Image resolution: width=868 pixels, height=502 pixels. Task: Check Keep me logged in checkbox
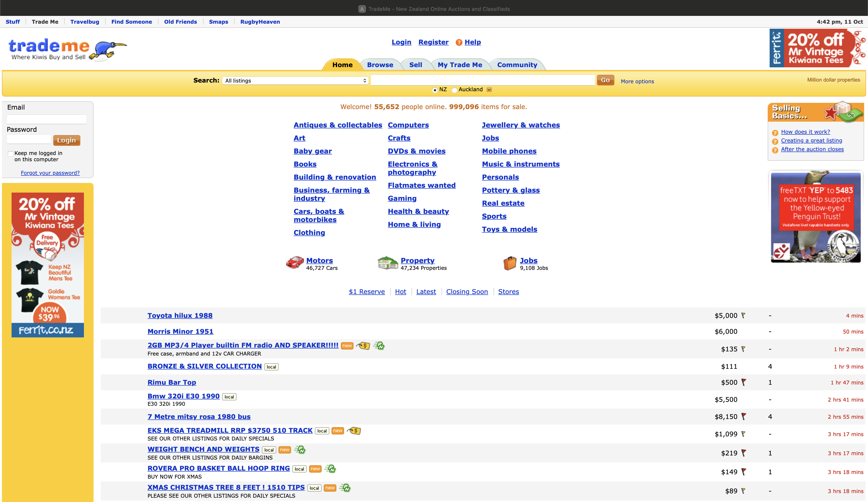(x=11, y=154)
